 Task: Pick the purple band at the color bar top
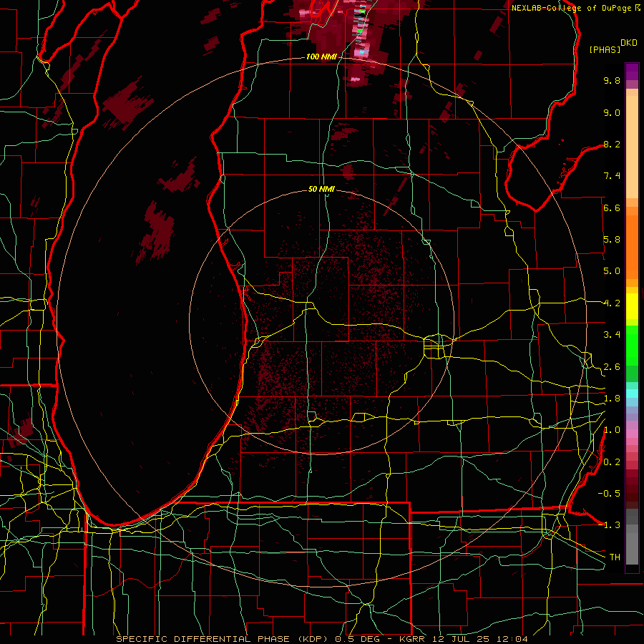632,72
